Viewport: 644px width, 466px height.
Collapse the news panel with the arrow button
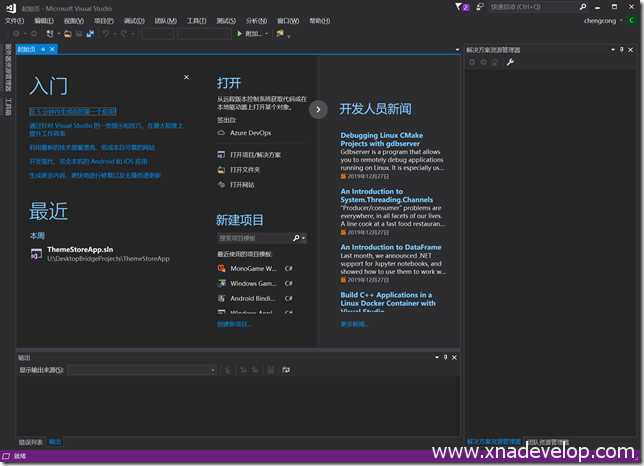318,109
